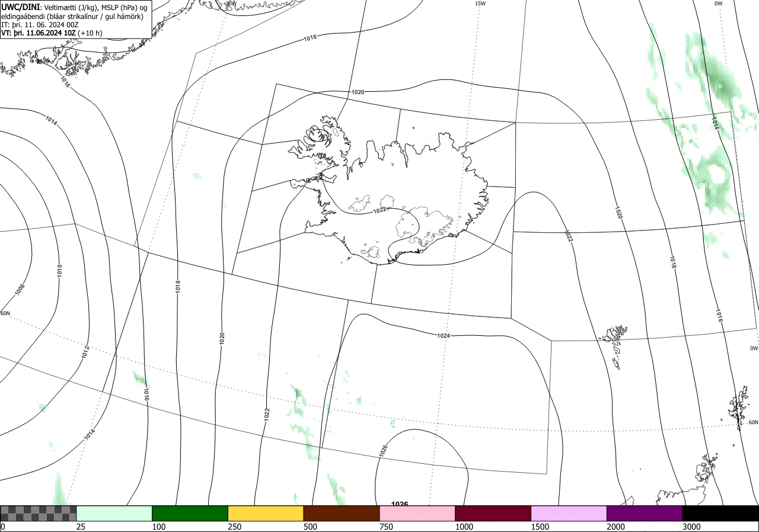
Task: Click the "1012" isobar label
Action: pos(85,352)
